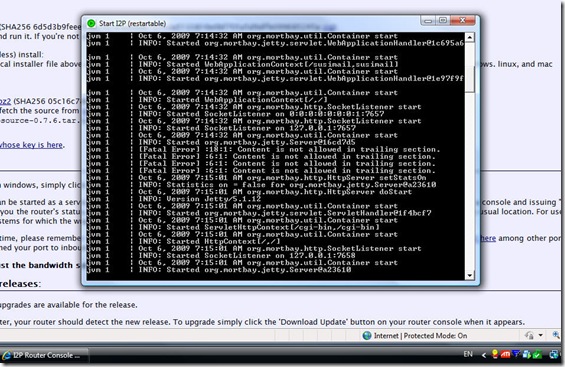This screenshot has height=367, width=565.
Task: Click the WebApplicationHandler@1c695a6 log line
Action: [275, 43]
